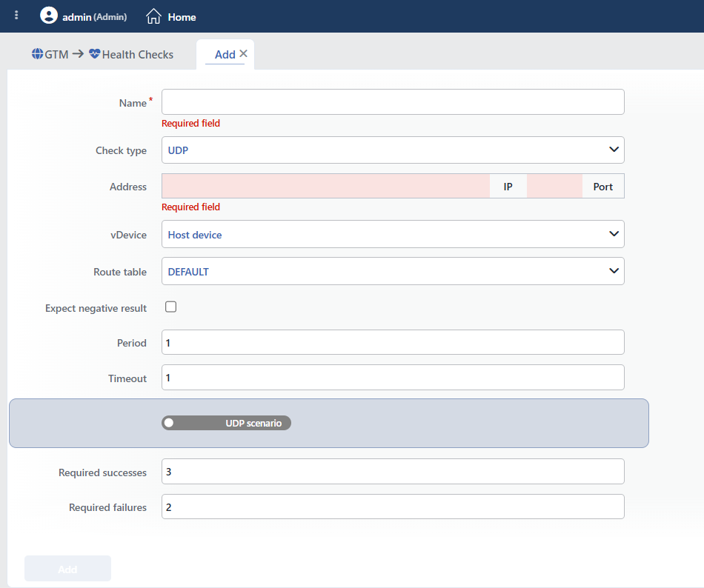Viewport: 704px width, 588px height.
Task: Click the 'vDevice' label
Action: click(128, 235)
